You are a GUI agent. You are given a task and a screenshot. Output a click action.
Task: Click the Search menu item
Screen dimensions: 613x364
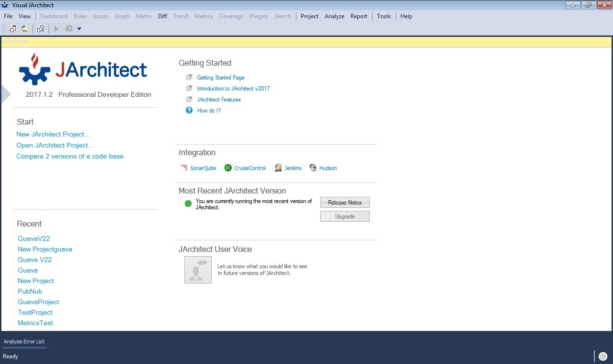pos(283,16)
